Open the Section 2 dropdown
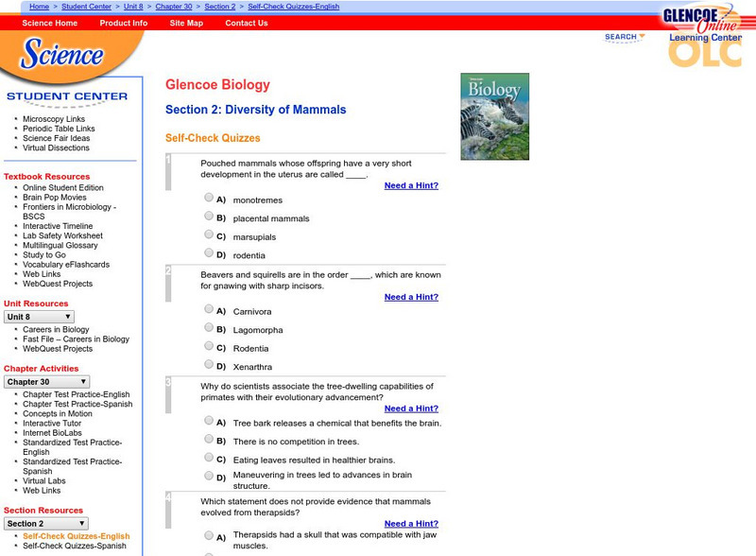The width and height of the screenshot is (756, 556). tap(45, 524)
